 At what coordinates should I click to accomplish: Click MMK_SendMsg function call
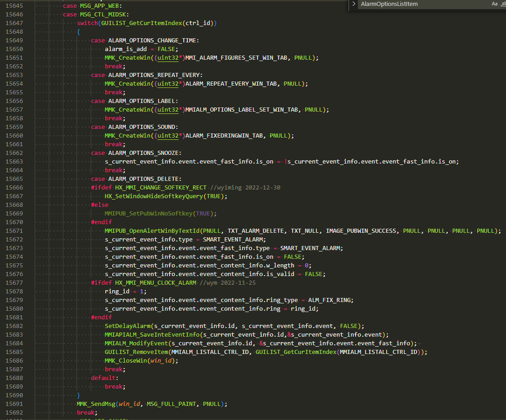point(96,404)
